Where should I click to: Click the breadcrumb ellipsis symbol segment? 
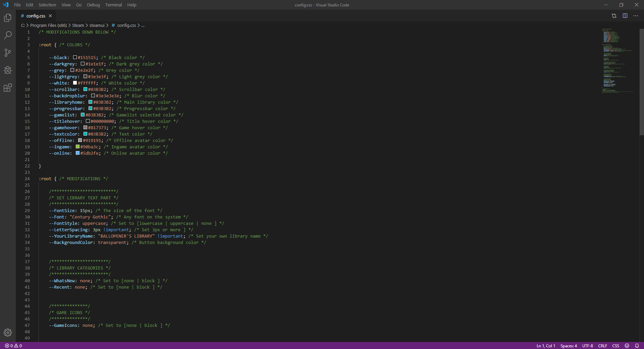pyautogui.click(x=143, y=26)
